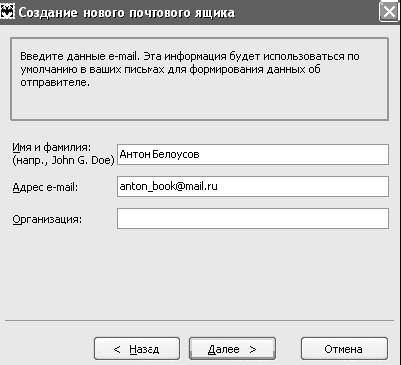The width and height of the screenshot is (401, 365).
Task: Click the Организация label
Action: [47, 219]
